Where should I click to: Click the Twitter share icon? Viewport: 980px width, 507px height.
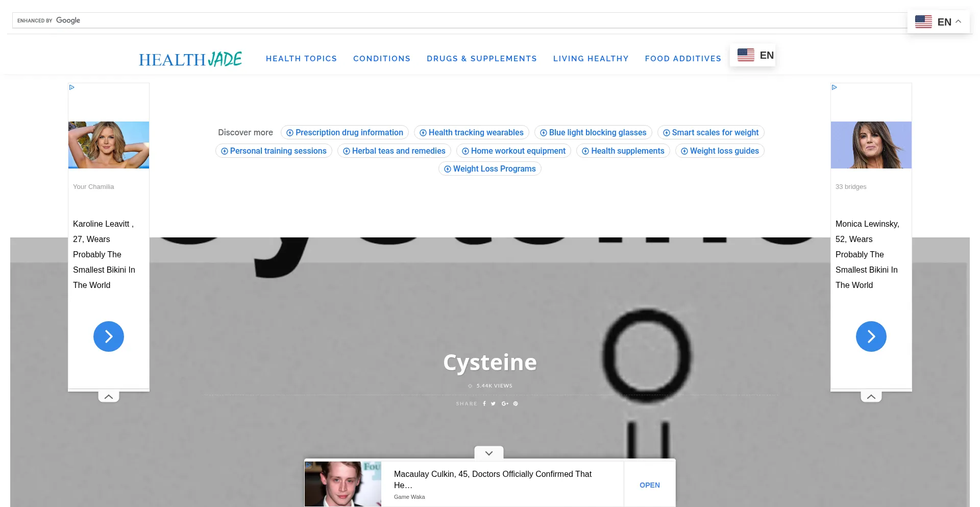pos(493,403)
